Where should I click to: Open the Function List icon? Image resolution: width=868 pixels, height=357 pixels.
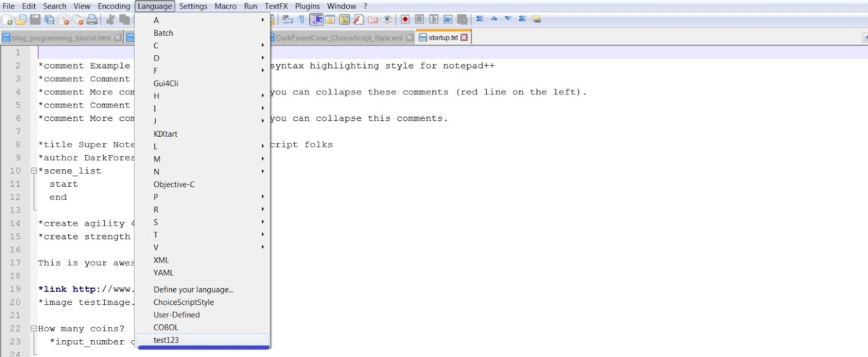tap(359, 20)
